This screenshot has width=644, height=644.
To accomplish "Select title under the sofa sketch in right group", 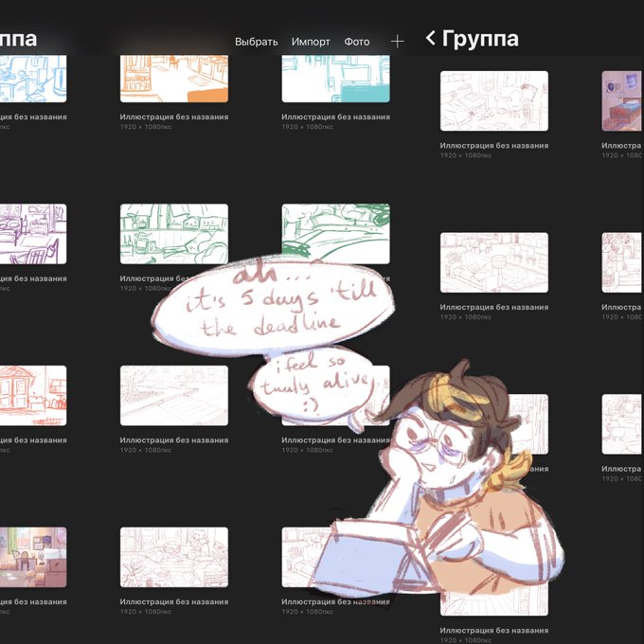I will (494, 307).
